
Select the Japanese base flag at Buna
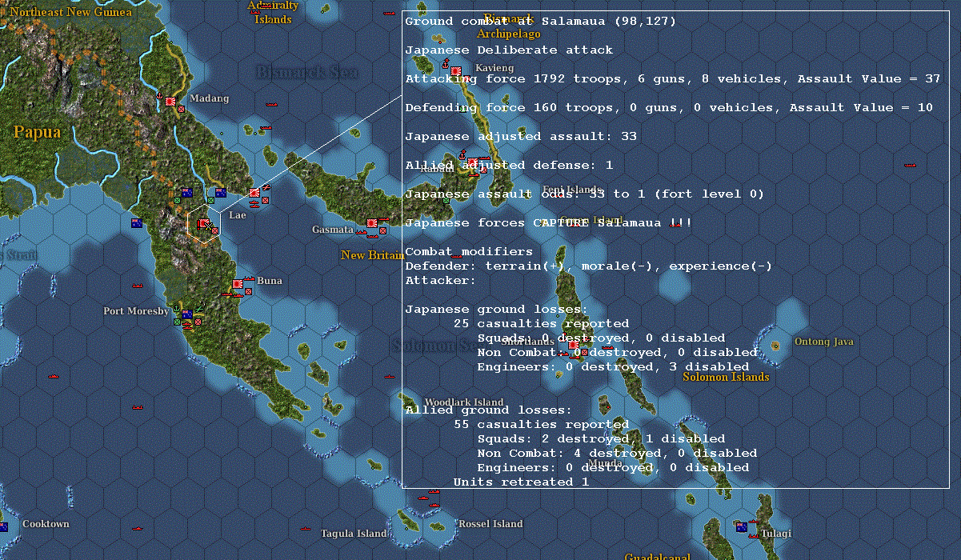(238, 284)
